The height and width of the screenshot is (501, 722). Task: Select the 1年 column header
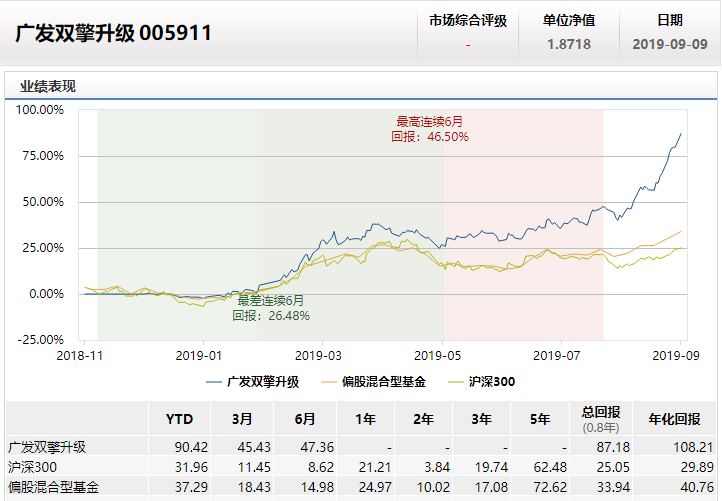tap(366, 419)
